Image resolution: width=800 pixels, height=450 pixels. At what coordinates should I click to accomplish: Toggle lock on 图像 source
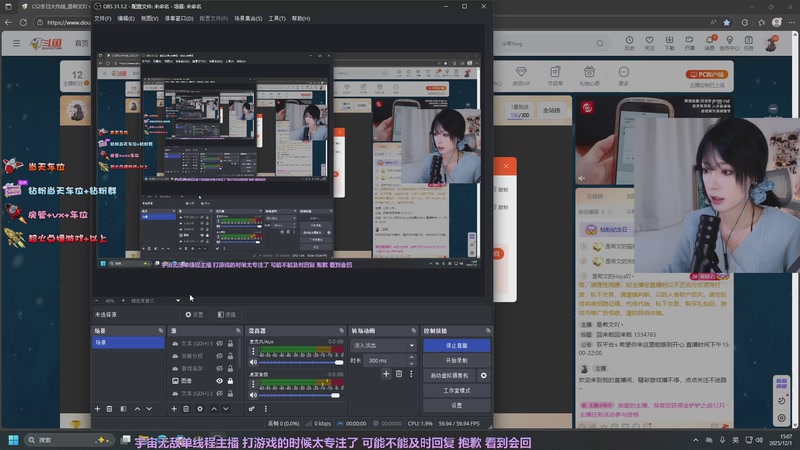point(231,381)
